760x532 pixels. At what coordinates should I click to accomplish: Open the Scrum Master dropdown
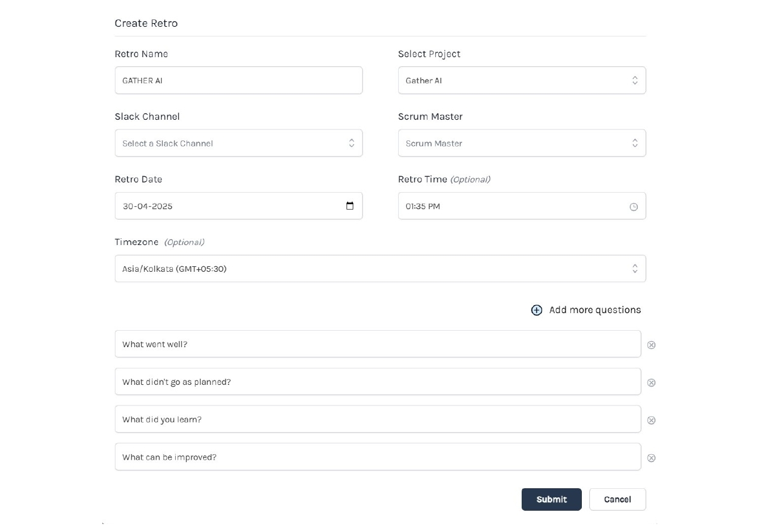pyautogui.click(x=522, y=143)
